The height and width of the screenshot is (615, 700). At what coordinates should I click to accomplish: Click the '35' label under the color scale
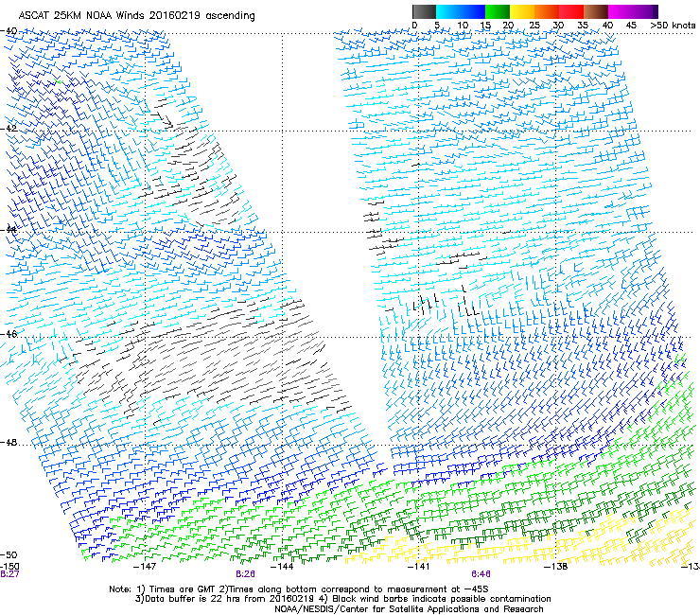pos(583,26)
